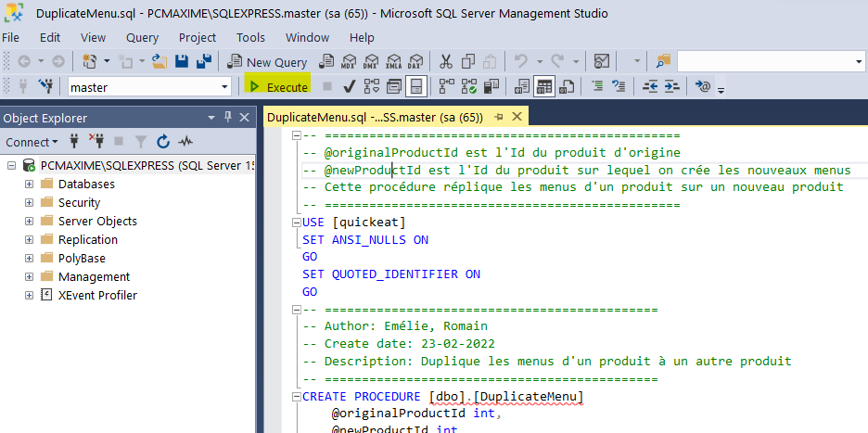Switch to Results to Text mode

[x=522, y=86]
